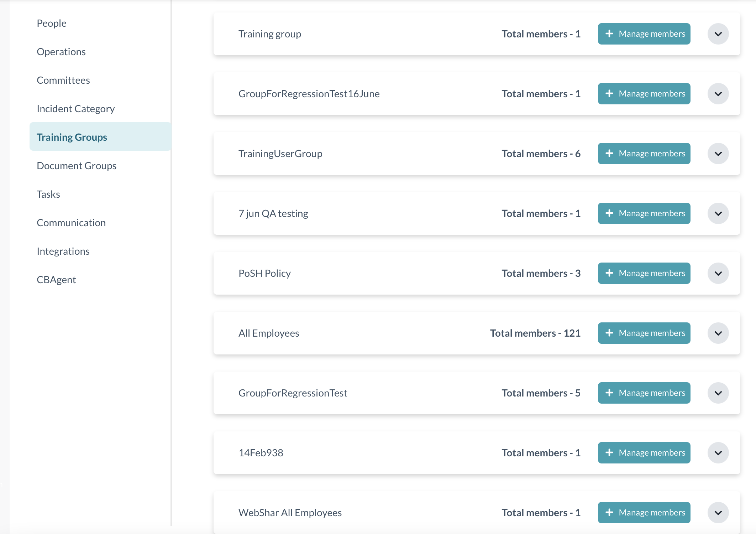Switch to Document Groups section
The height and width of the screenshot is (534, 756).
pyautogui.click(x=77, y=166)
